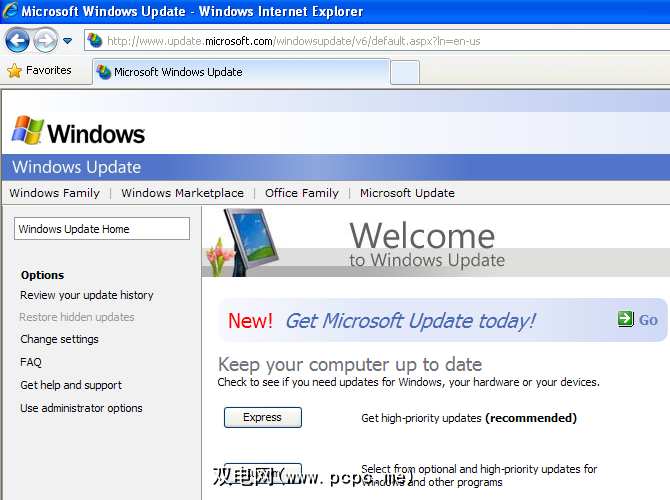Click the address bar URL field
This screenshot has height=500, width=670.
tap(378, 41)
